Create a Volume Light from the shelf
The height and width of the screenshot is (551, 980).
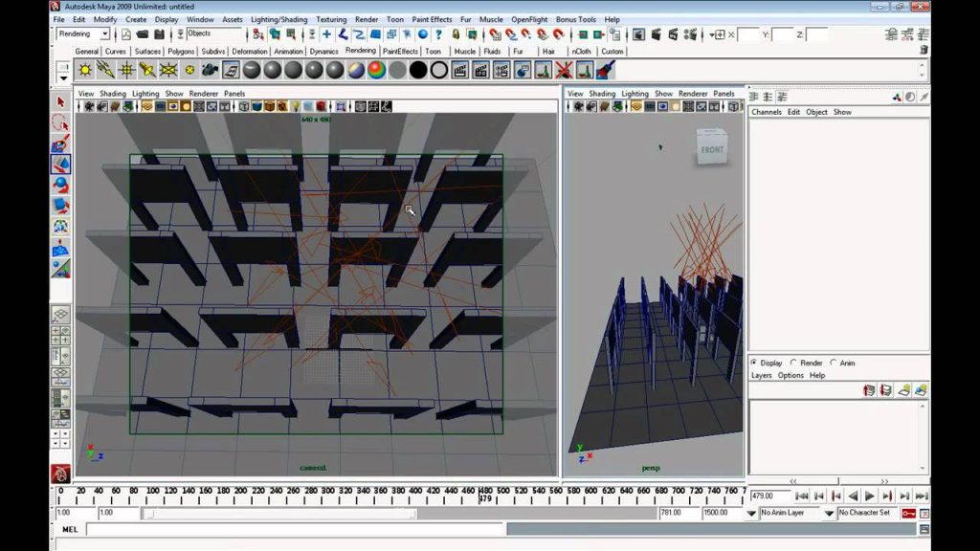click(189, 70)
